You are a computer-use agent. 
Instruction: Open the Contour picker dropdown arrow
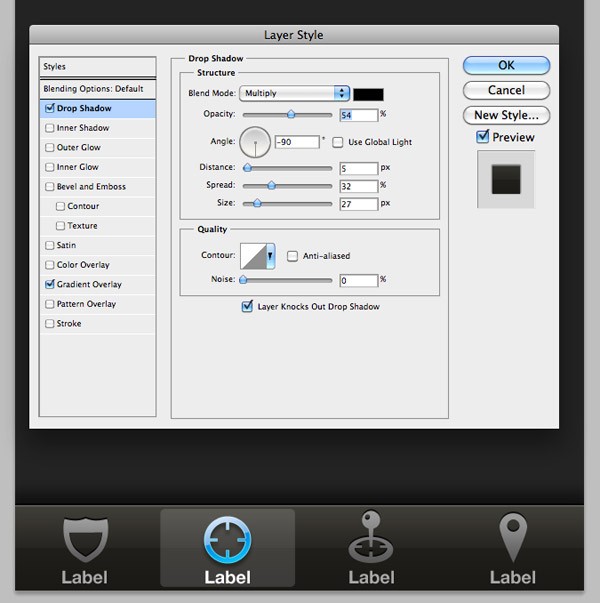click(270, 256)
